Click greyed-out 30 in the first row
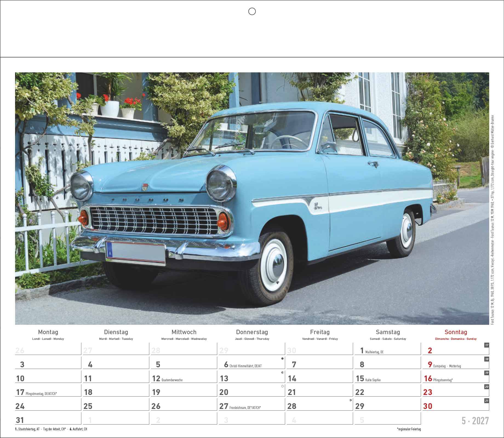The height and width of the screenshot is (438, 504). (x=291, y=351)
